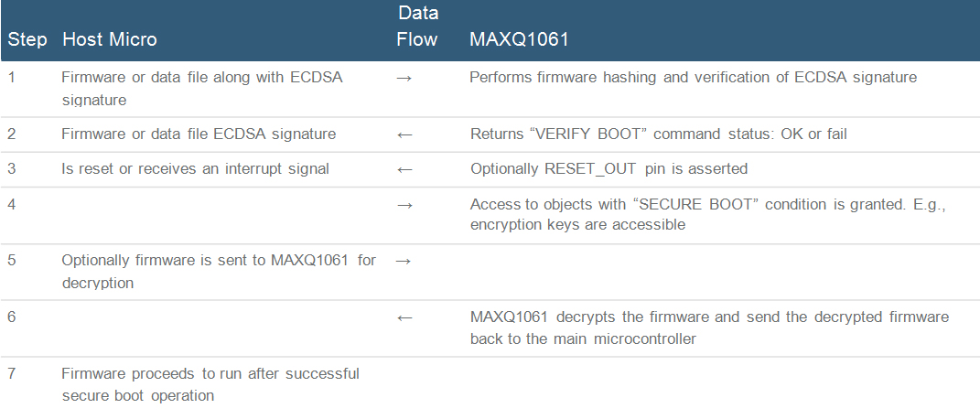Click 'Performs firmware hashing and verification' text

pos(693,77)
